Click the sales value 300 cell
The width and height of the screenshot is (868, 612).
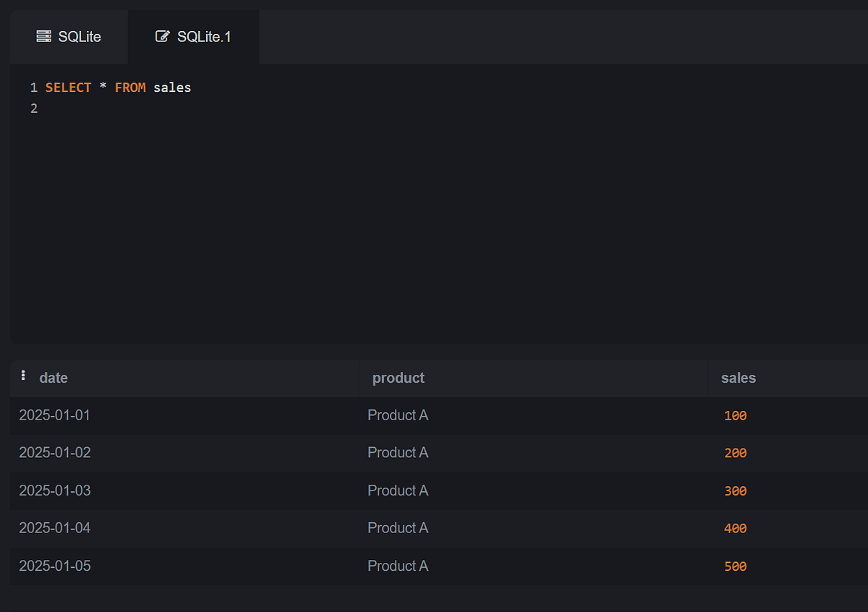[x=735, y=491]
